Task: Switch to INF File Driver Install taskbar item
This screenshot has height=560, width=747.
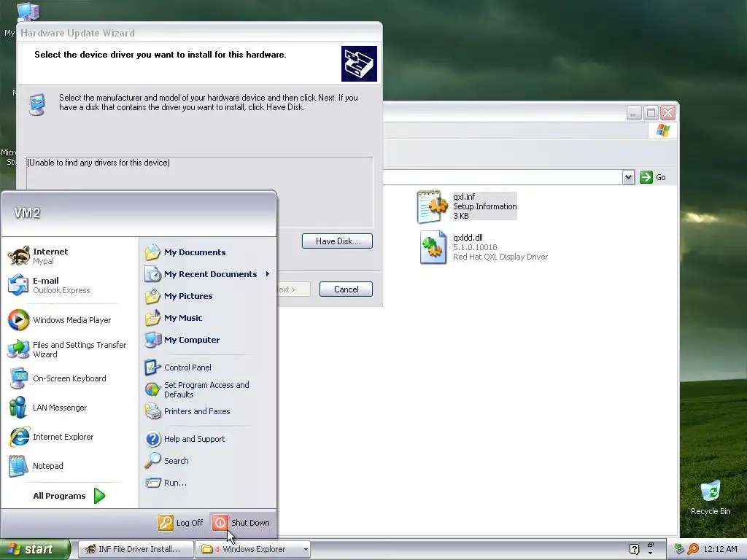Action: click(135, 549)
